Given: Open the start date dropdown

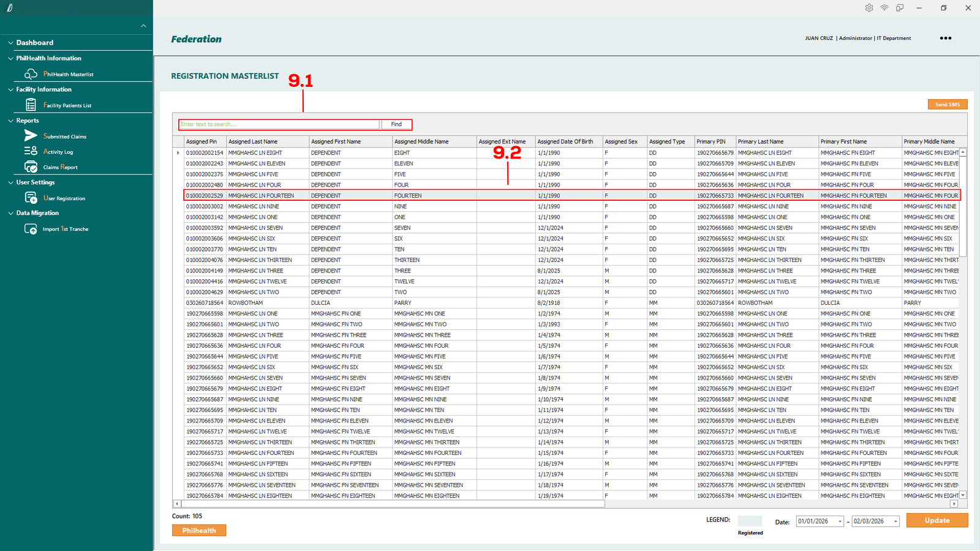Looking at the screenshot, I should [x=840, y=522].
